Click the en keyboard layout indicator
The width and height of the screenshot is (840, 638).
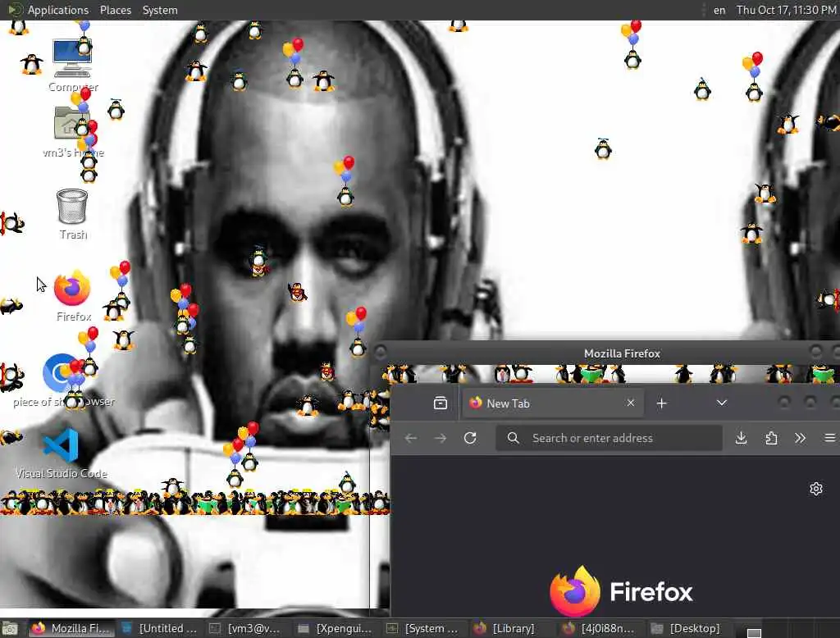coord(719,10)
